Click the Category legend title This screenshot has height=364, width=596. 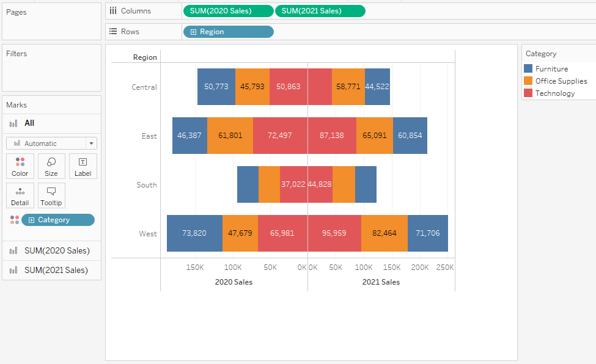(542, 54)
